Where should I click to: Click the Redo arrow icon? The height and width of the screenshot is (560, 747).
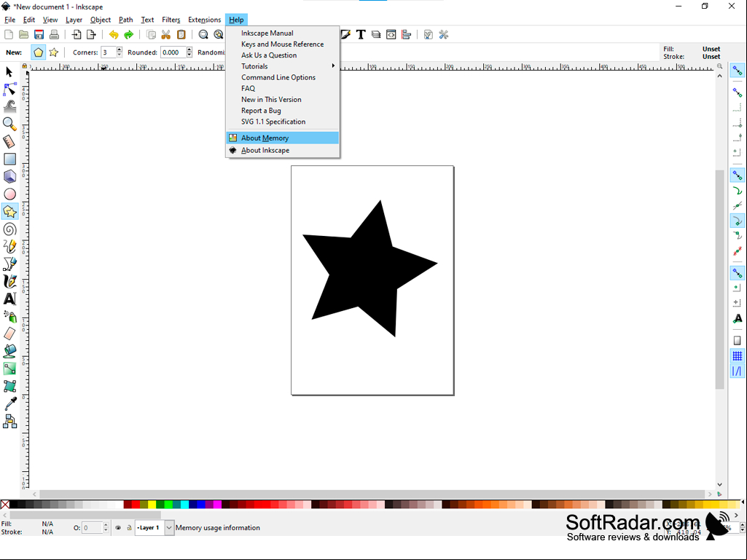[128, 34]
